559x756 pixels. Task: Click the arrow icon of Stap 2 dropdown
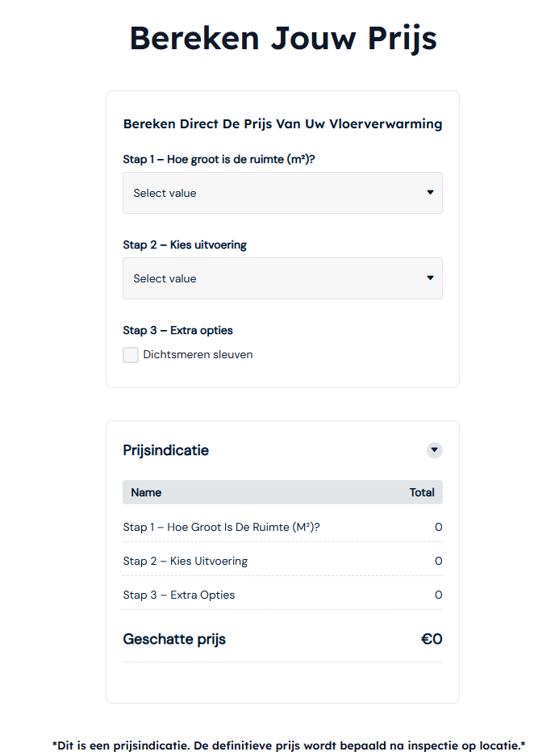tap(430, 278)
